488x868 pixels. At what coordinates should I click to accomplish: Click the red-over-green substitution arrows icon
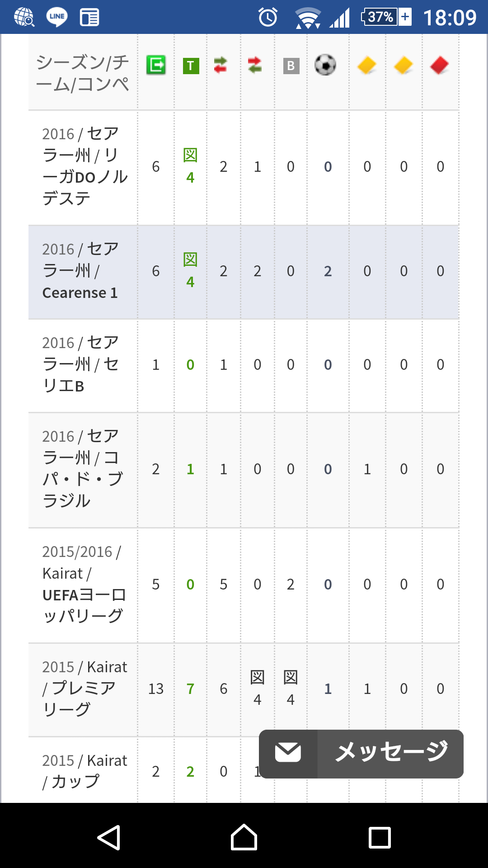tap(255, 65)
